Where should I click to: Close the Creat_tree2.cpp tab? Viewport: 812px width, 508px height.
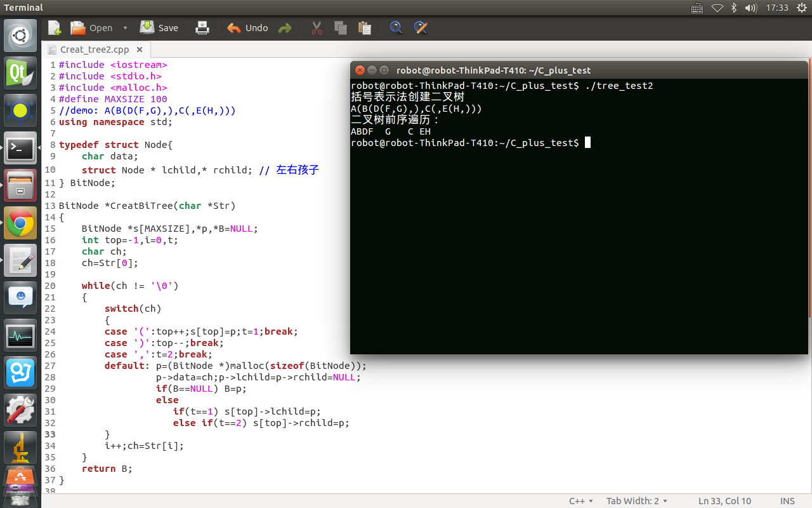pos(140,50)
